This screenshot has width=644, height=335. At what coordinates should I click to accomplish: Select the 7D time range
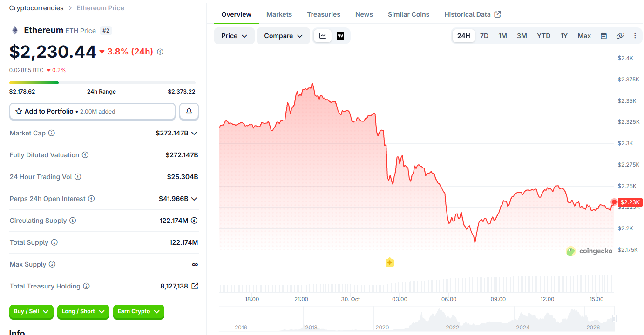[x=484, y=36]
